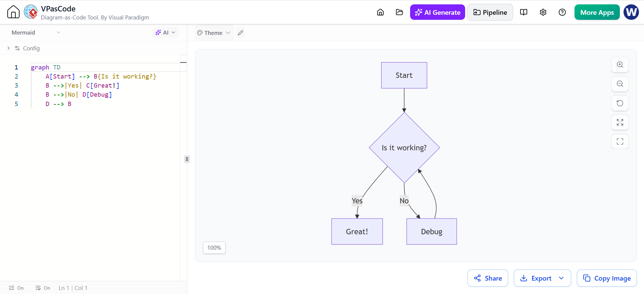Viewport: 644px width, 294px height.
Task: Click the zoom in magnifier icon
Action: [x=620, y=65]
